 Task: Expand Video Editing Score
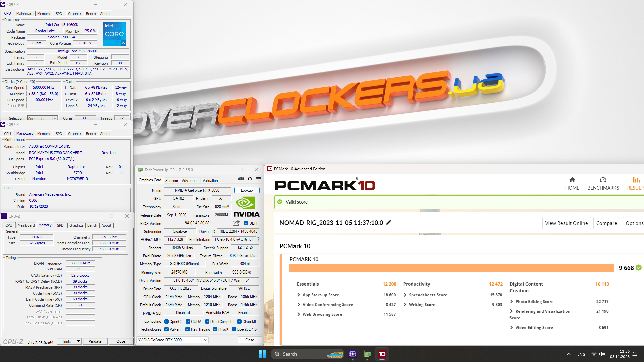click(511, 328)
